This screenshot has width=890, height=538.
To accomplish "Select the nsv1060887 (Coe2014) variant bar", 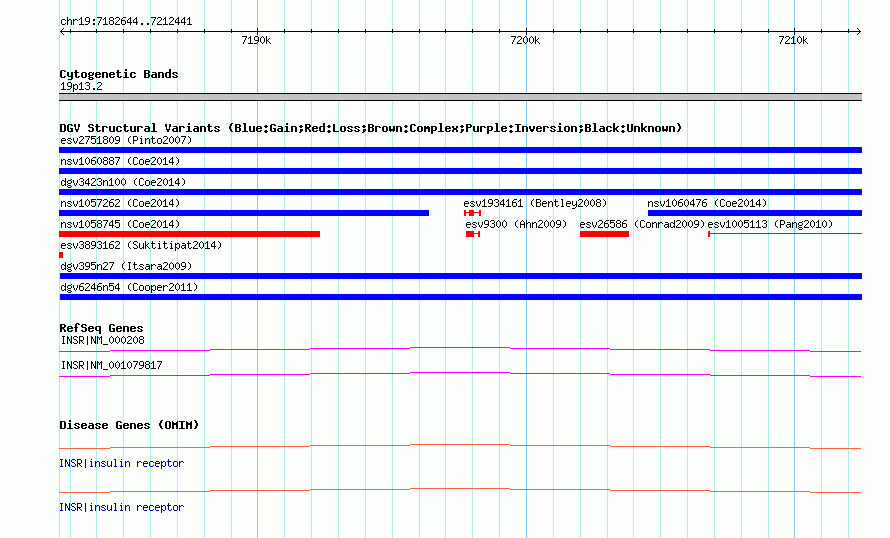I will click(x=460, y=171).
